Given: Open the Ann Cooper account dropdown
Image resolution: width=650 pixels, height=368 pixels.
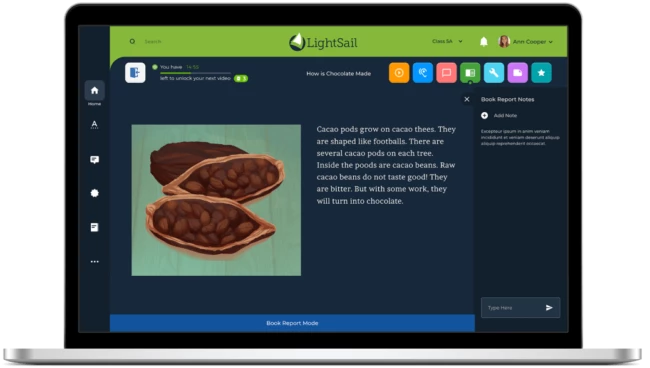Looking at the screenshot, I should 526,41.
